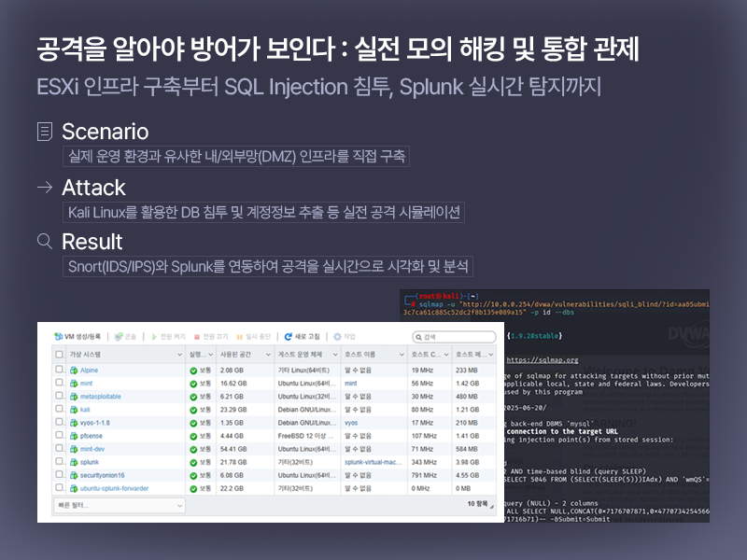Tick the checkbox for the Alpine VM
747x560 pixels.
click(59, 371)
